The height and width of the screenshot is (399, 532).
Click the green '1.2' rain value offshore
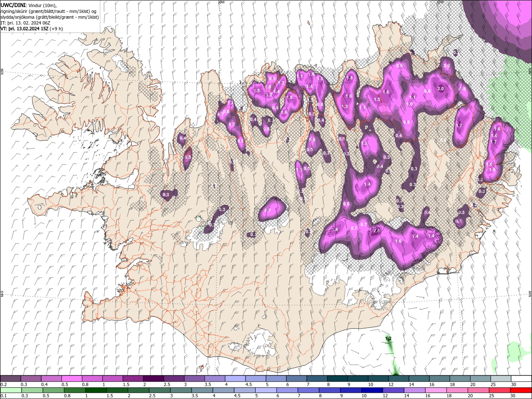pyautogui.click(x=388, y=339)
